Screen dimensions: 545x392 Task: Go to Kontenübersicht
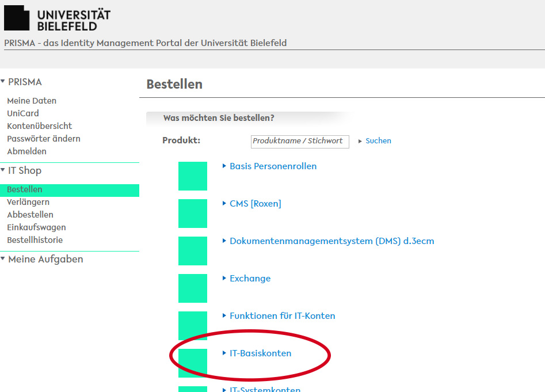(x=39, y=126)
